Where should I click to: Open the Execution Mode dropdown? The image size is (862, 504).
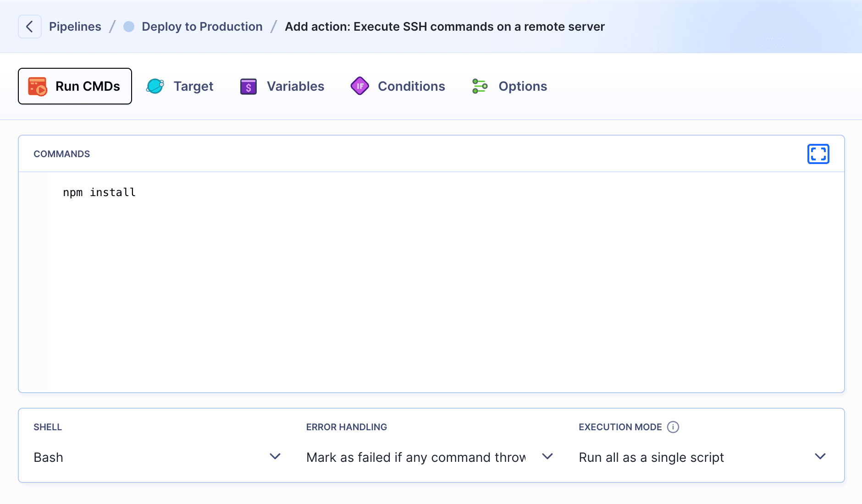pyautogui.click(x=702, y=457)
